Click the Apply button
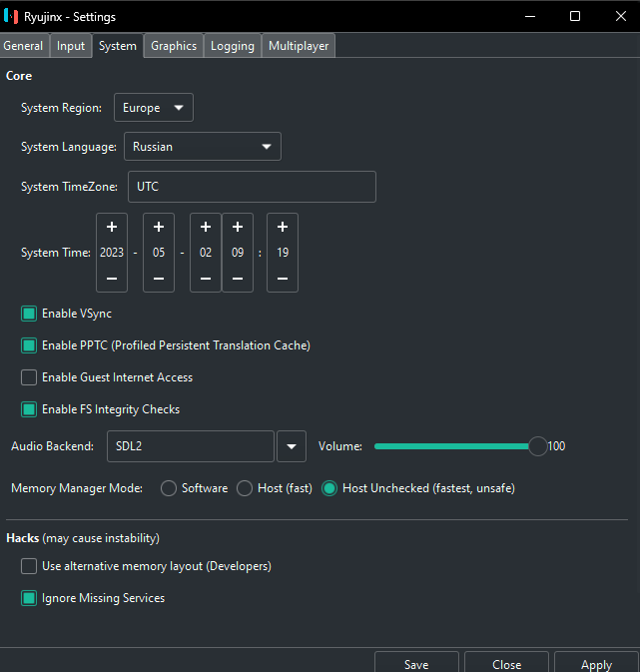Screen dimensions: 640x672 (x=596, y=663)
